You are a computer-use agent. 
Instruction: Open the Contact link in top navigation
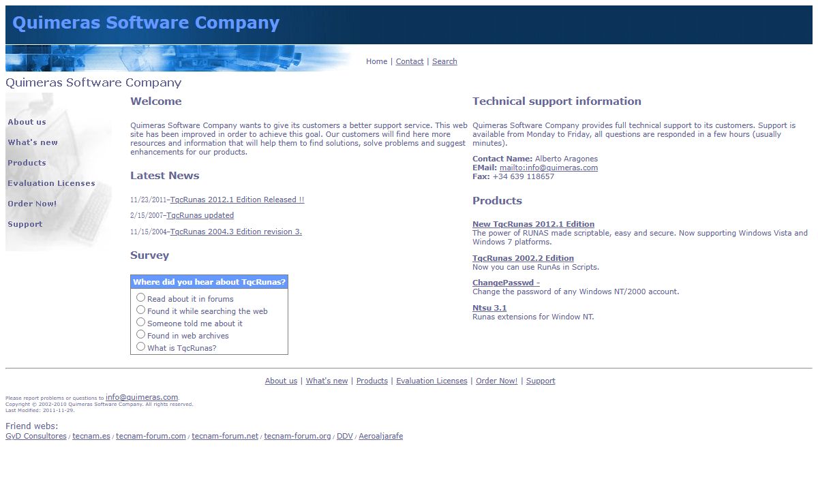(410, 61)
